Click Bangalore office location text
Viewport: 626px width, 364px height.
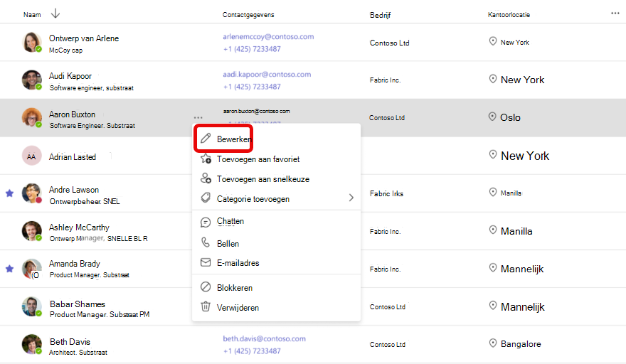(x=521, y=344)
